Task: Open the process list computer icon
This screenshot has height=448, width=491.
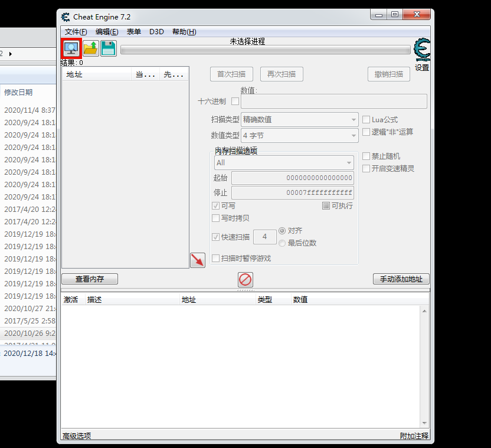Action: pyautogui.click(x=71, y=48)
